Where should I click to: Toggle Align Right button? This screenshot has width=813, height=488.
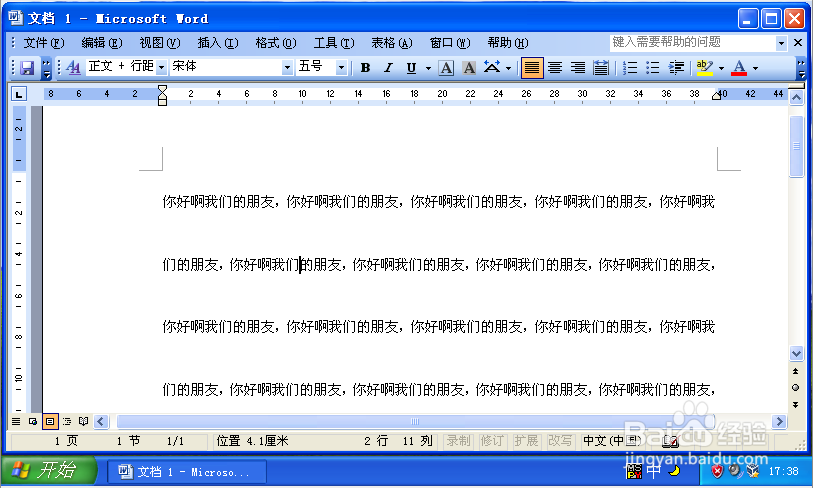[x=577, y=68]
